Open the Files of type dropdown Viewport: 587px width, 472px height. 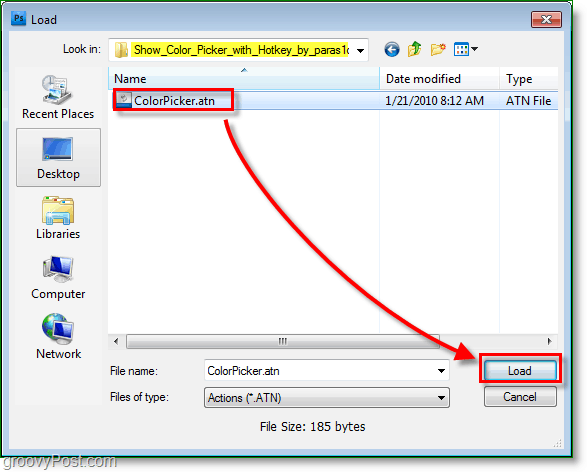(327, 398)
